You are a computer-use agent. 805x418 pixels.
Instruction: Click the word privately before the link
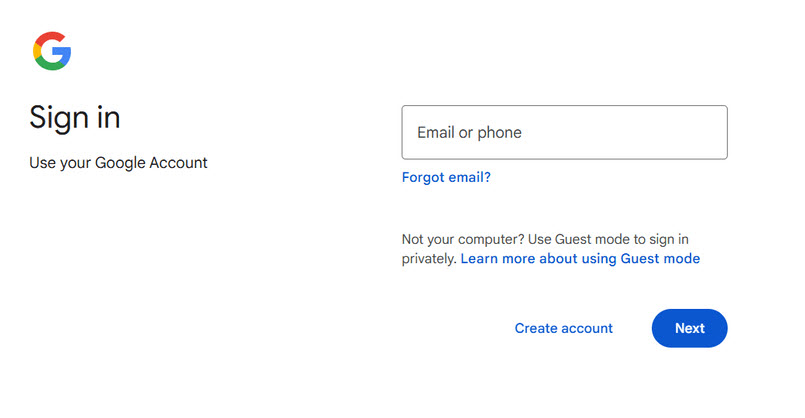(429, 258)
